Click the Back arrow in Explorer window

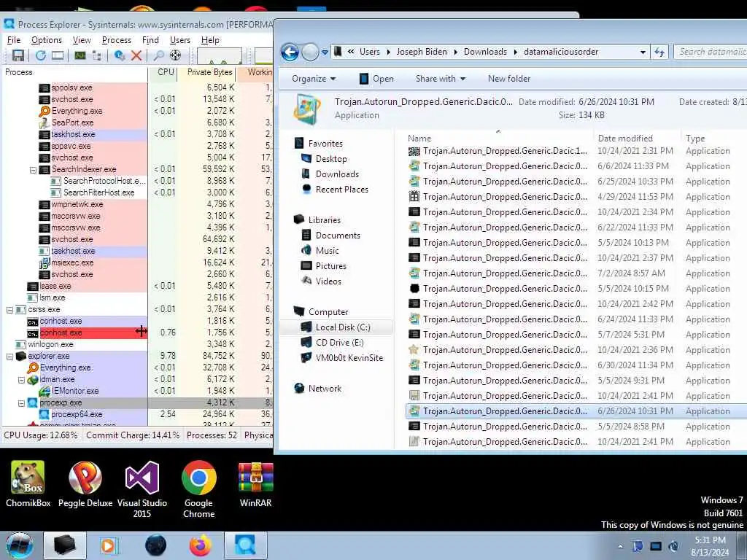[290, 52]
